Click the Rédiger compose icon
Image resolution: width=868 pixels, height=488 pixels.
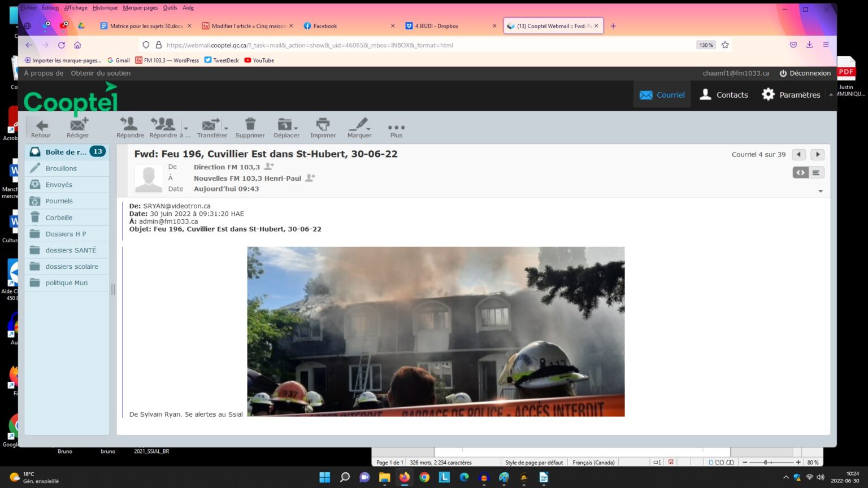pos(78,124)
